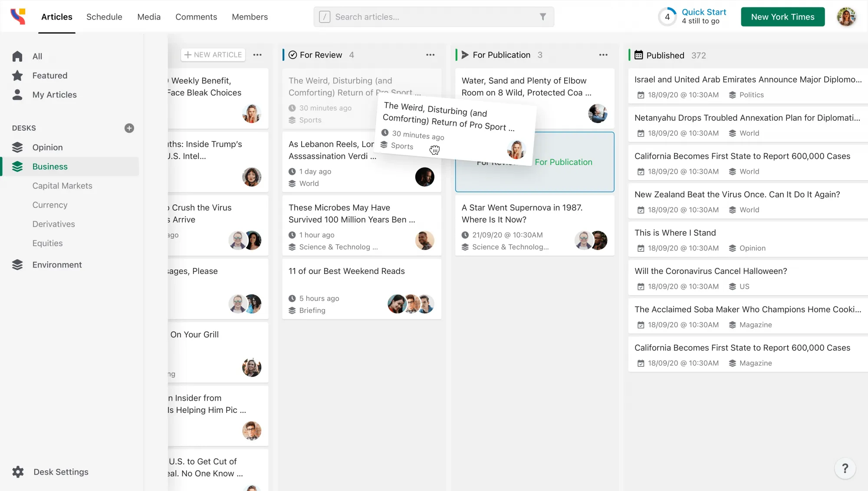Click the Published column header

pos(665,55)
